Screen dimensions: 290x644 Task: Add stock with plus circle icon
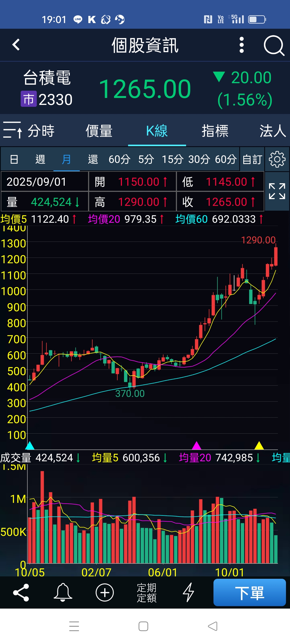105,592
